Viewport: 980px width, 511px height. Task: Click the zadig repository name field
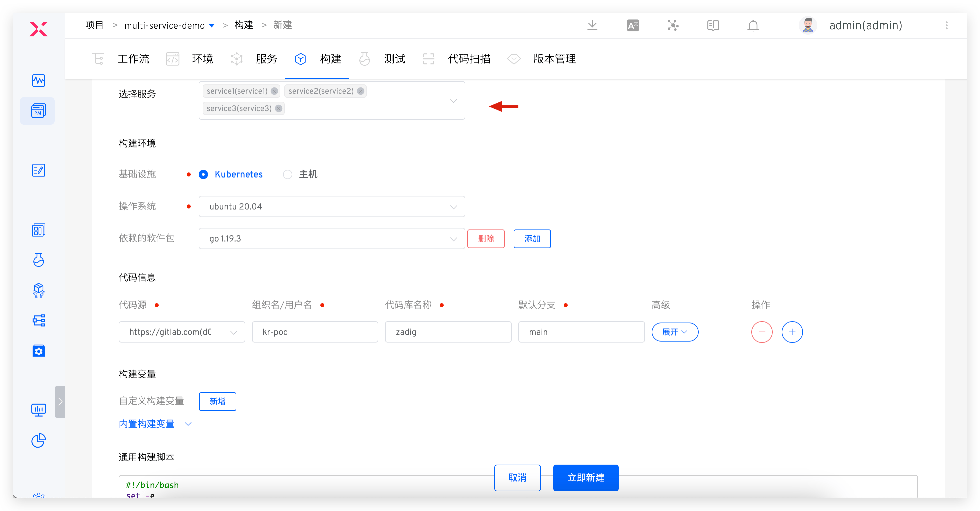tap(448, 332)
